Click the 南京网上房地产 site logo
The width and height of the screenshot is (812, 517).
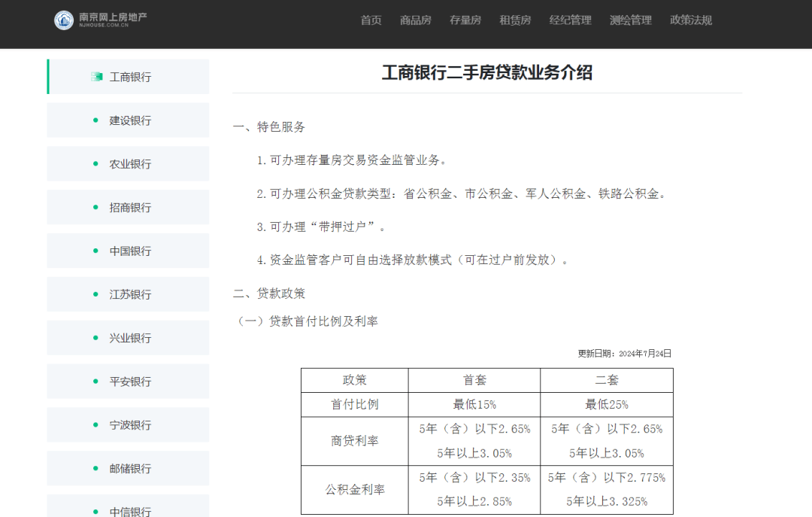101,20
